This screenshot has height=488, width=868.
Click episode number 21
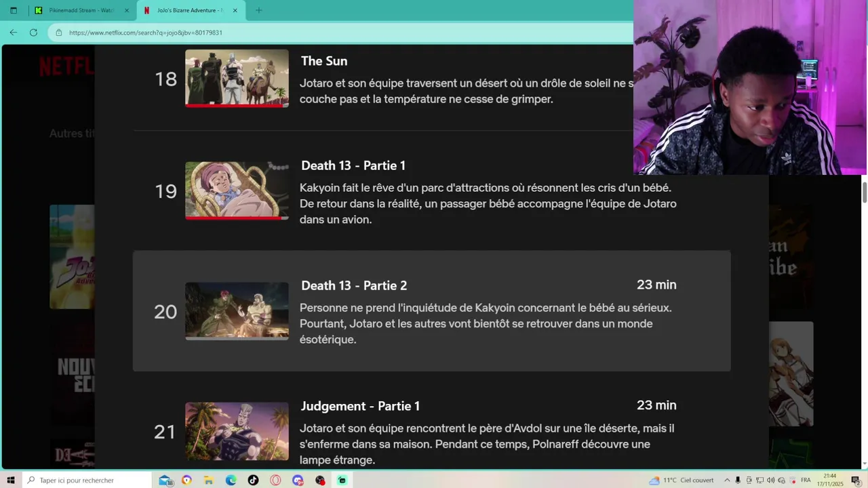[165, 432]
